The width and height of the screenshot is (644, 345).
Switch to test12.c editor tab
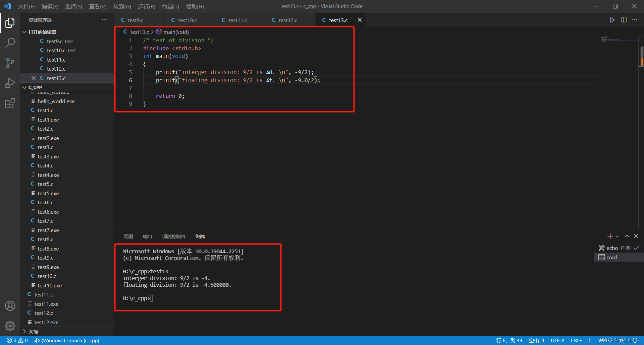[x=290, y=20]
